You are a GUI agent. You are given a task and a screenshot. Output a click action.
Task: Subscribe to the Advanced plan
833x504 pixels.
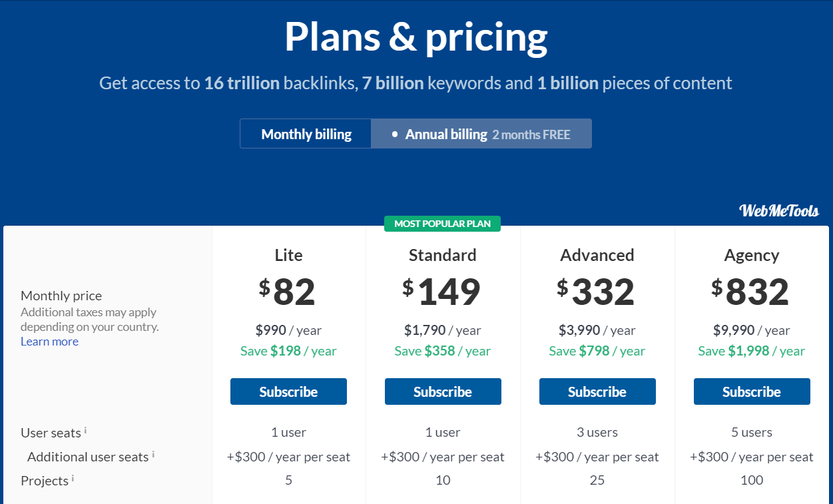597,391
